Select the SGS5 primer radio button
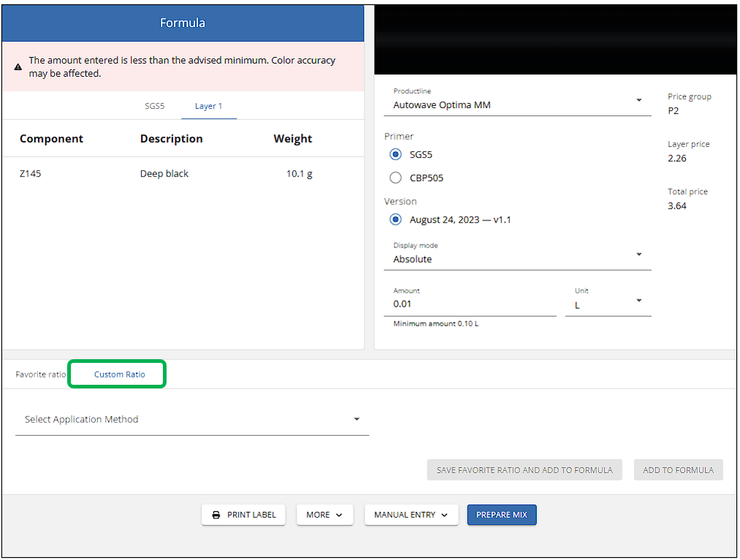Screen dimensions: 740x560 point(395,154)
